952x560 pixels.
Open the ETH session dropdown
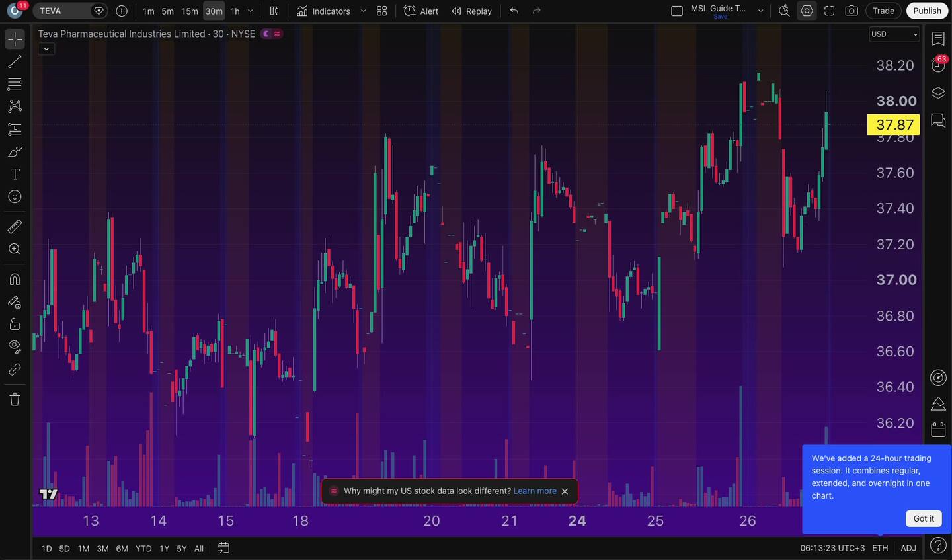click(x=880, y=548)
